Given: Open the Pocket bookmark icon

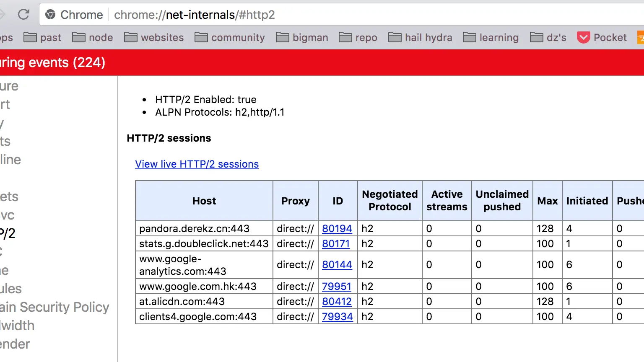Looking at the screenshot, I should coord(584,38).
